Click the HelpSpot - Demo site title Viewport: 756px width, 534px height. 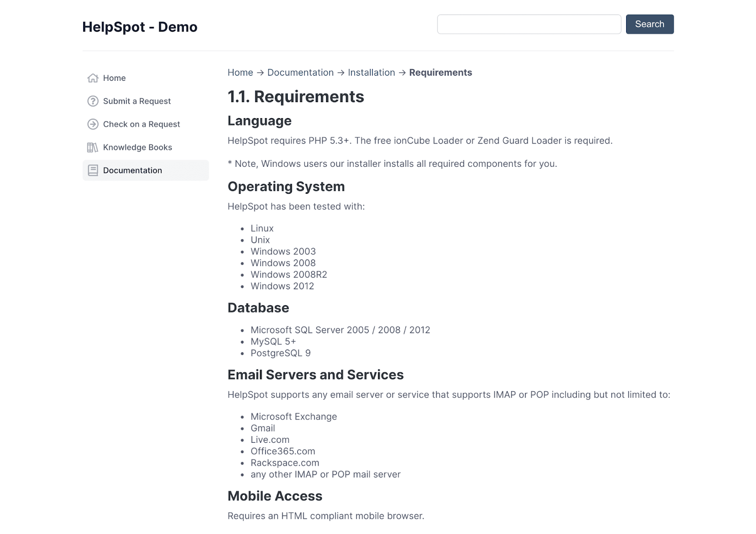pos(139,27)
